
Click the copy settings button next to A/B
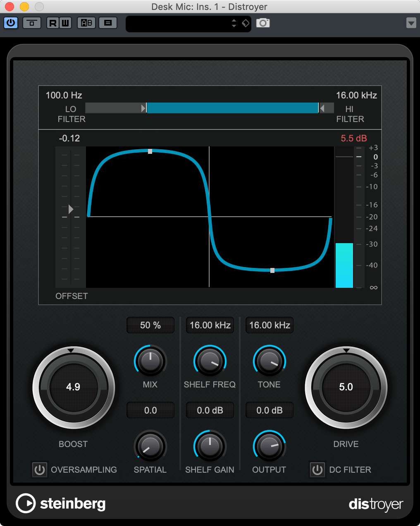[108, 23]
